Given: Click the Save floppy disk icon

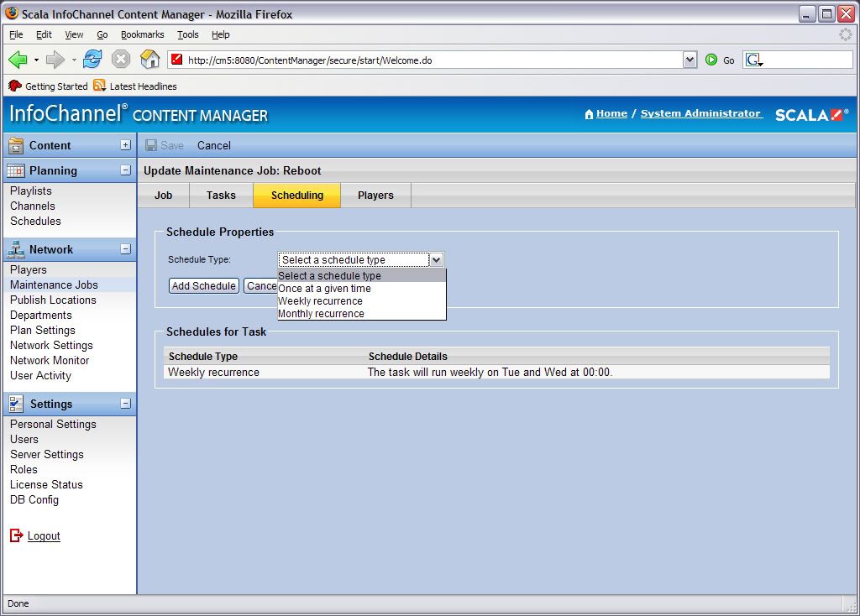Looking at the screenshot, I should [x=151, y=145].
